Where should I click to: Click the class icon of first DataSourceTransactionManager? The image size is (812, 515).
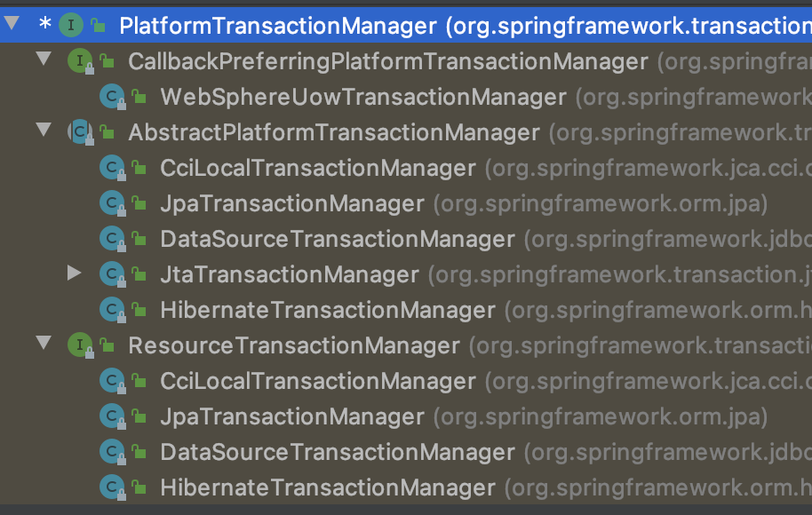112,238
